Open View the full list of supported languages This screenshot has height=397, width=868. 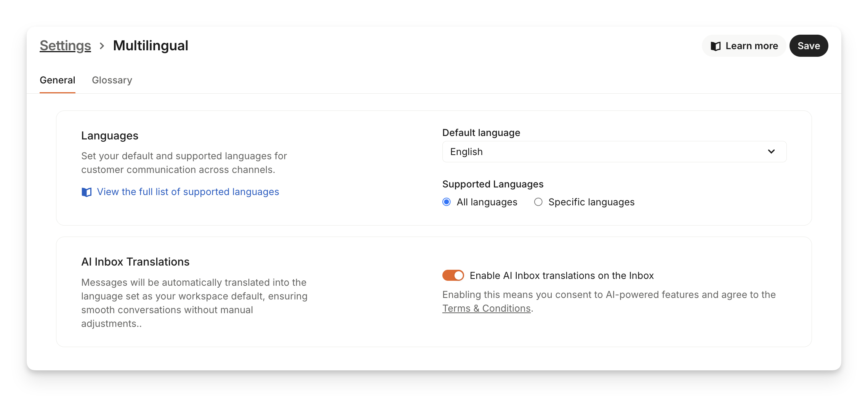pos(188,192)
